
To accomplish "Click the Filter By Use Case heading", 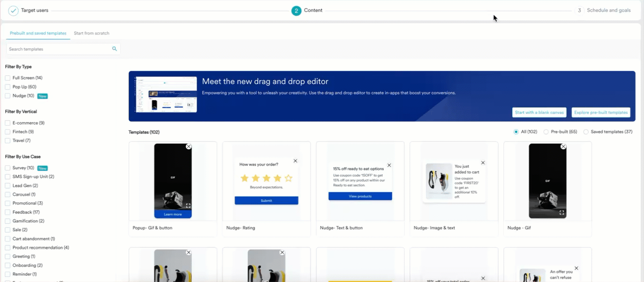I will click(23, 157).
